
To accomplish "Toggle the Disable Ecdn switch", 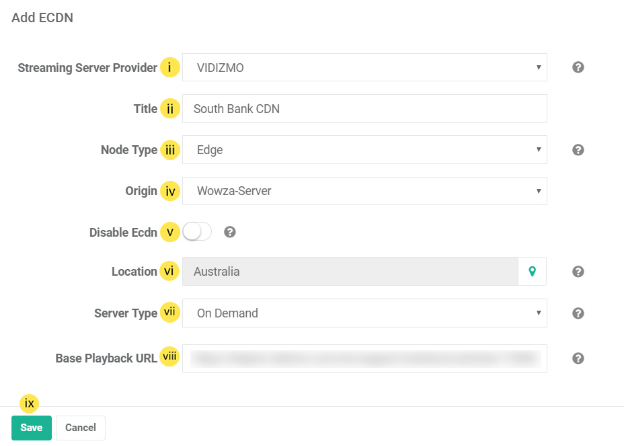I will coord(197,232).
